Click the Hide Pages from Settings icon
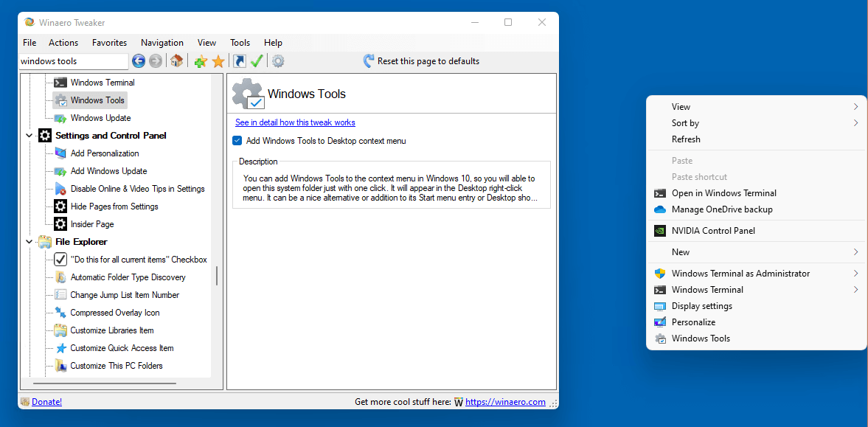The height and width of the screenshot is (427, 868). (60, 206)
